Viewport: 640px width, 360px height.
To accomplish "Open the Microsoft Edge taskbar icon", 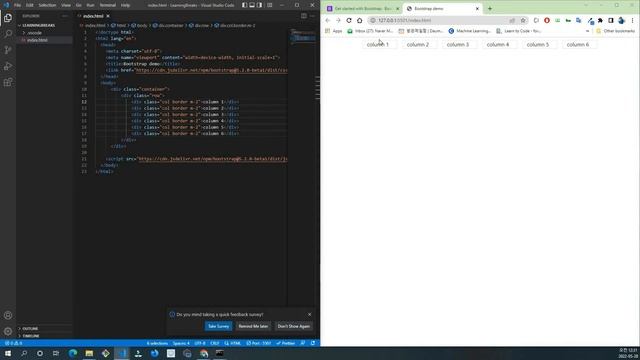I will [x=73, y=353].
